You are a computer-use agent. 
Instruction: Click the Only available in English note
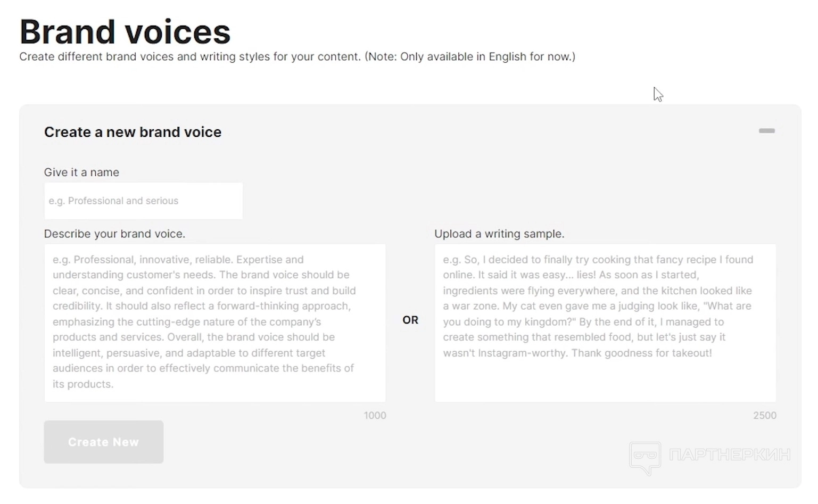click(x=470, y=57)
